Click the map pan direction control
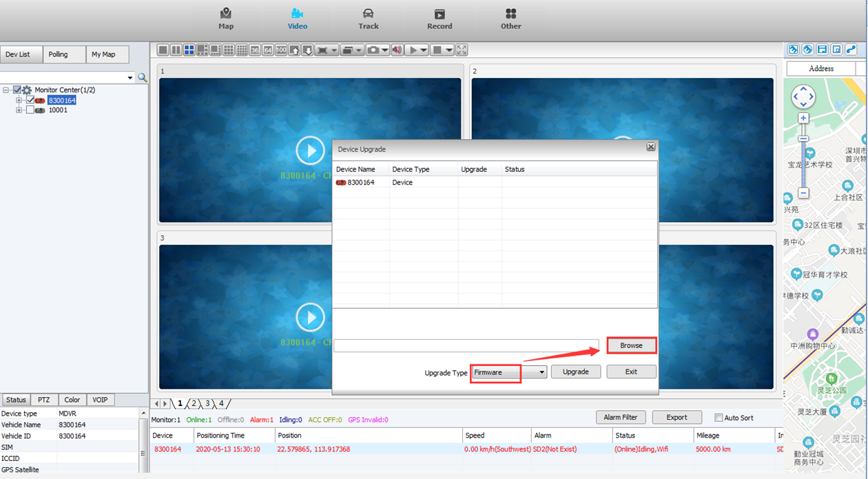The width and height of the screenshot is (868, 479). [x=803, y=96]
